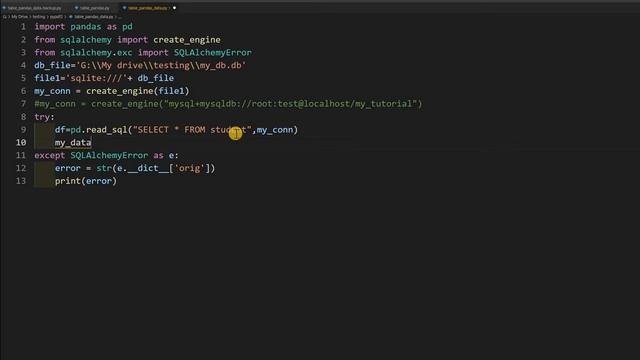Screen dimensions: 640x360
Task: Click 'sqlalchemy.exc' in line 3
Action: tap(96, 53)
